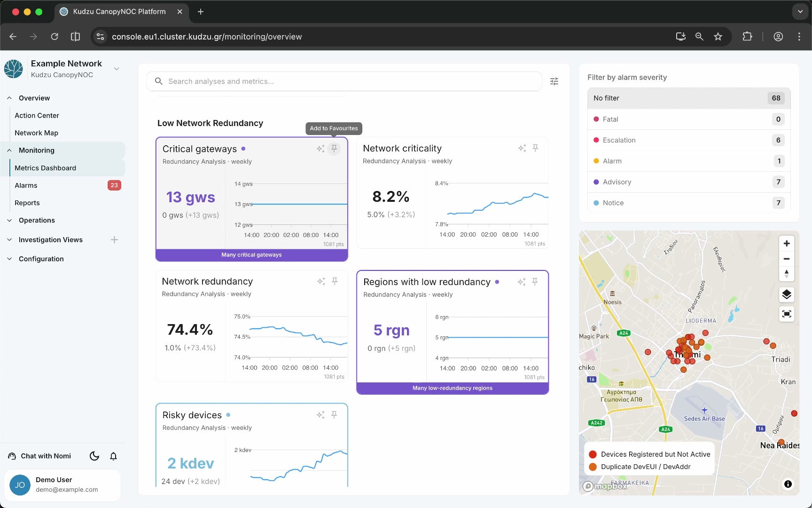Click the Kudzu network logo
This screenshot has width=812, height=508.
(14, 69)
